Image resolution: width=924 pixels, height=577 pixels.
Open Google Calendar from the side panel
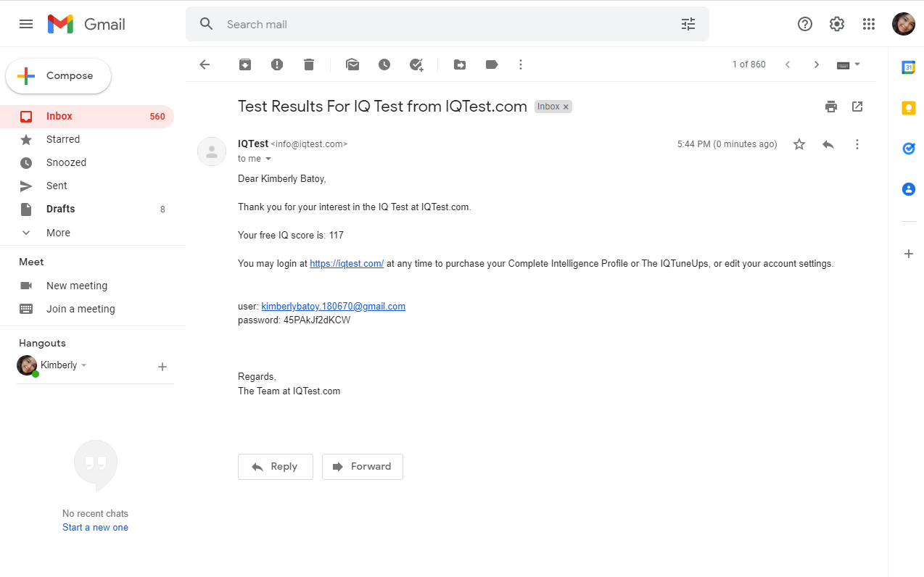[x=908, y=67]
